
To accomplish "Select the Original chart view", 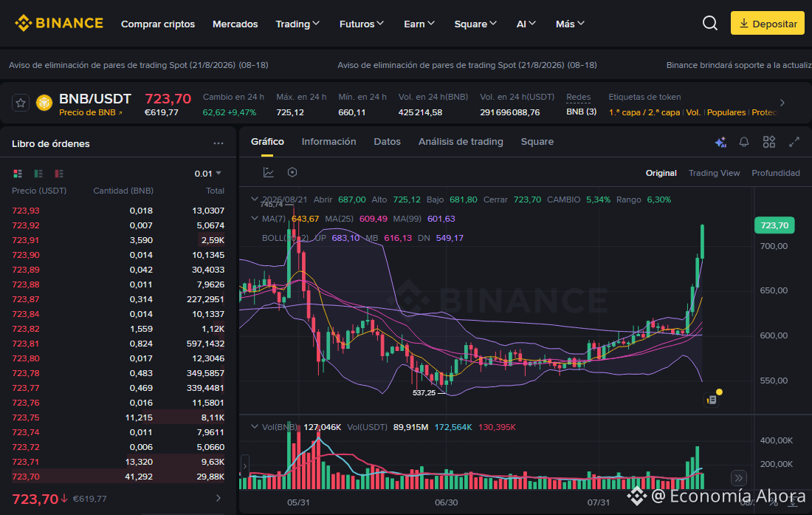I will coord(661,173).
